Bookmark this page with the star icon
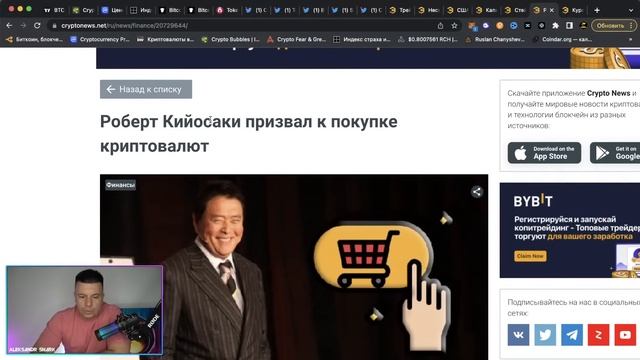 (x=454, y=25)
